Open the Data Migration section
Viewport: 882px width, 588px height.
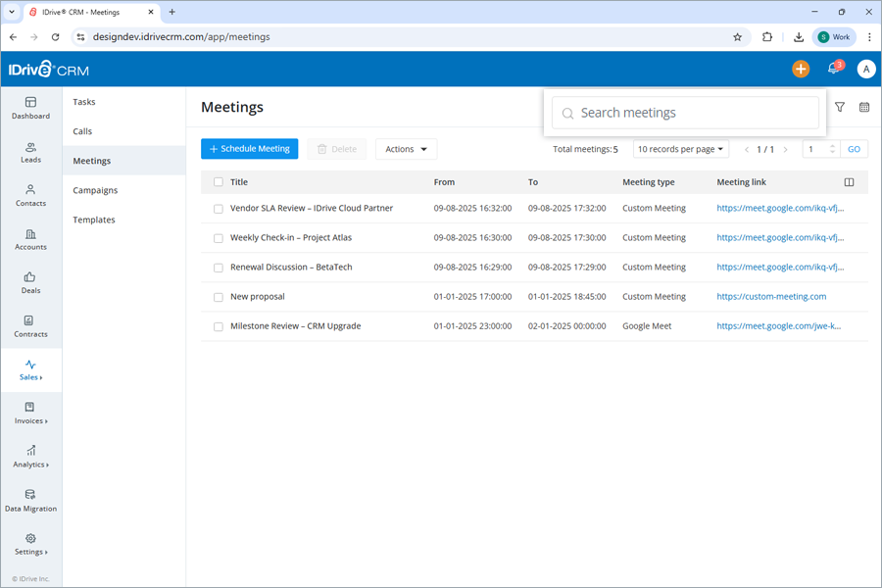[x=30, y=503]
